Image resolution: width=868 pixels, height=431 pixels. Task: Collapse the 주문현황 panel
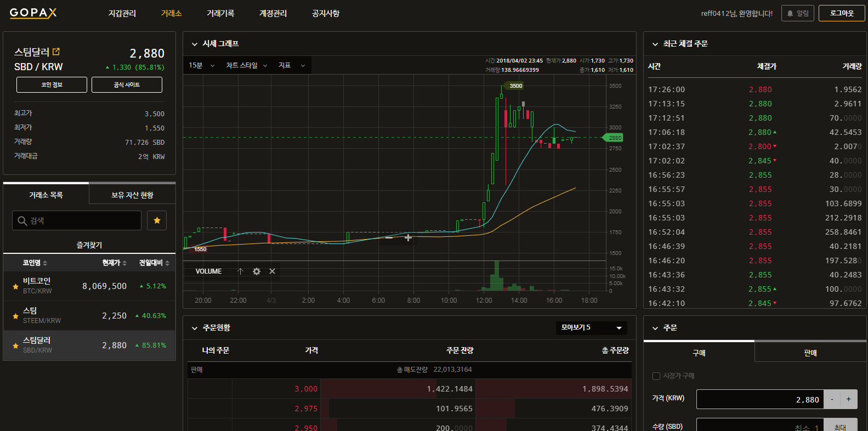pyautogui.click(x=194, y=328)
